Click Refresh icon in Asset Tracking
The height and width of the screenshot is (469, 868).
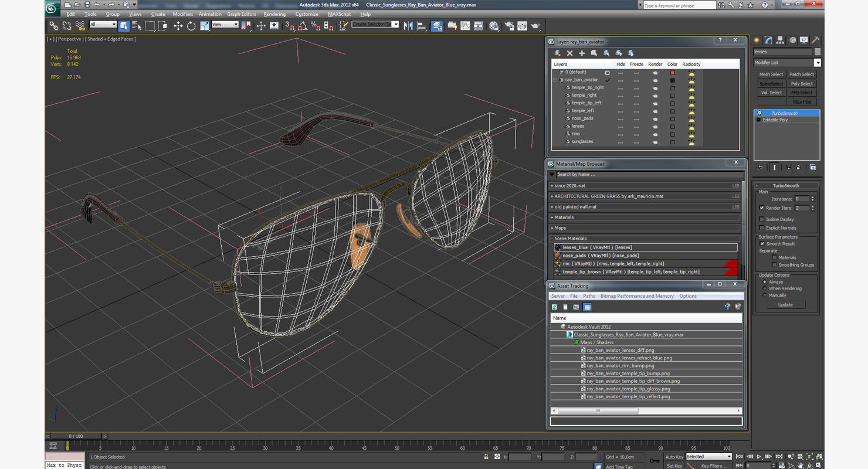554,307
